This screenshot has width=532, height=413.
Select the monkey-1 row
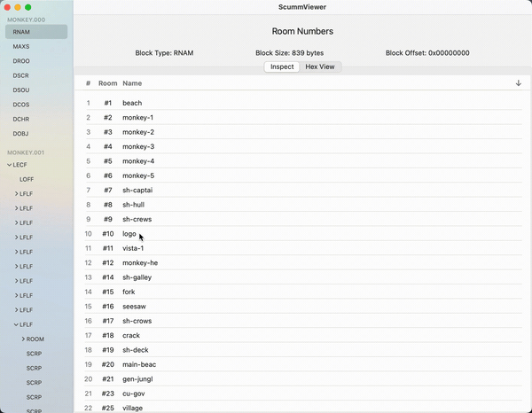(303, 118)
